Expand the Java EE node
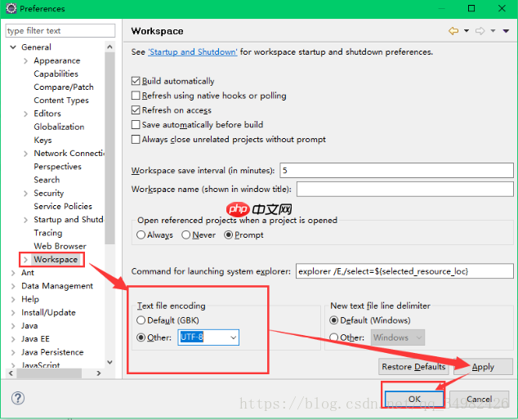 (x=13, y=339)
